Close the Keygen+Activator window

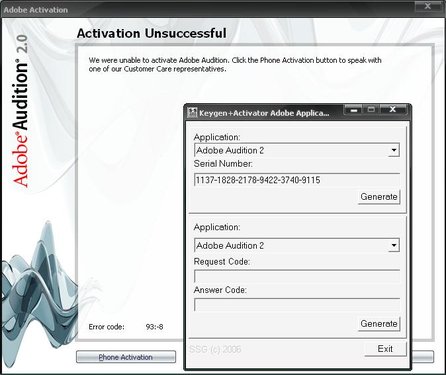pyautogui.click(x=393, y=109)
